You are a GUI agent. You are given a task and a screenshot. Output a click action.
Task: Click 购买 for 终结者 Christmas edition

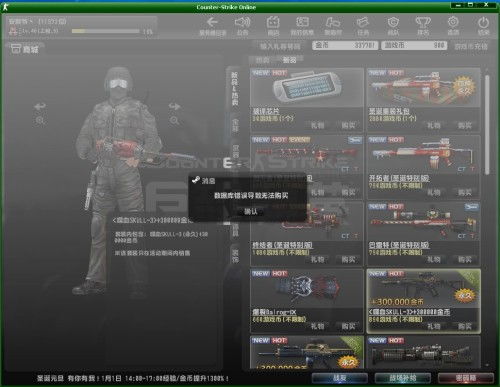348,259
